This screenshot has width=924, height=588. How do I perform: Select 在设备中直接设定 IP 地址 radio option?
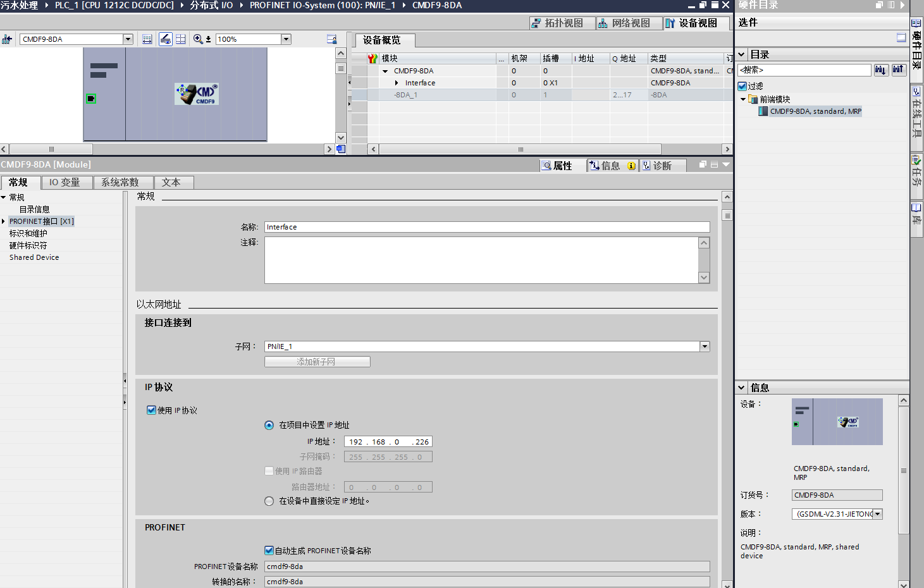tap(269, 501)
